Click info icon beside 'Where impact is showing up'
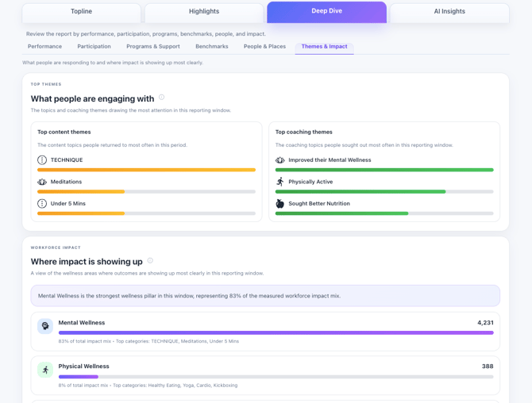This screenshot has height=403, width=532. coord(150,260)
